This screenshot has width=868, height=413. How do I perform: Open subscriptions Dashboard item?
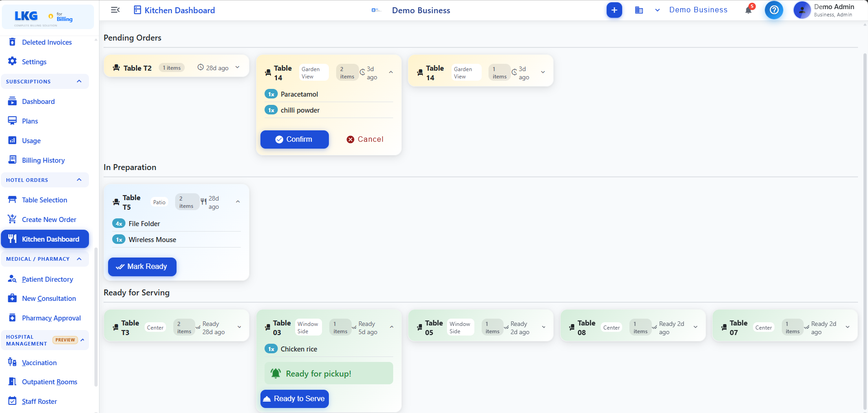(38, 102)
